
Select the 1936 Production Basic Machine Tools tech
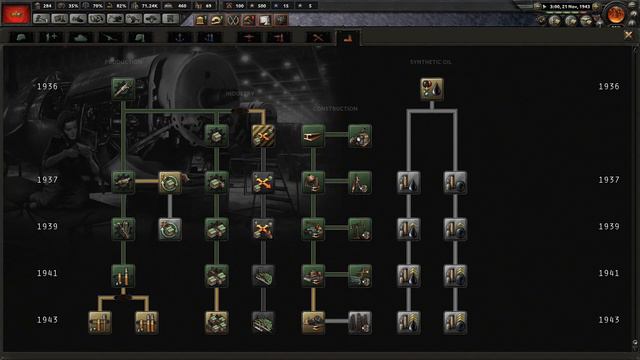(123, 89)
